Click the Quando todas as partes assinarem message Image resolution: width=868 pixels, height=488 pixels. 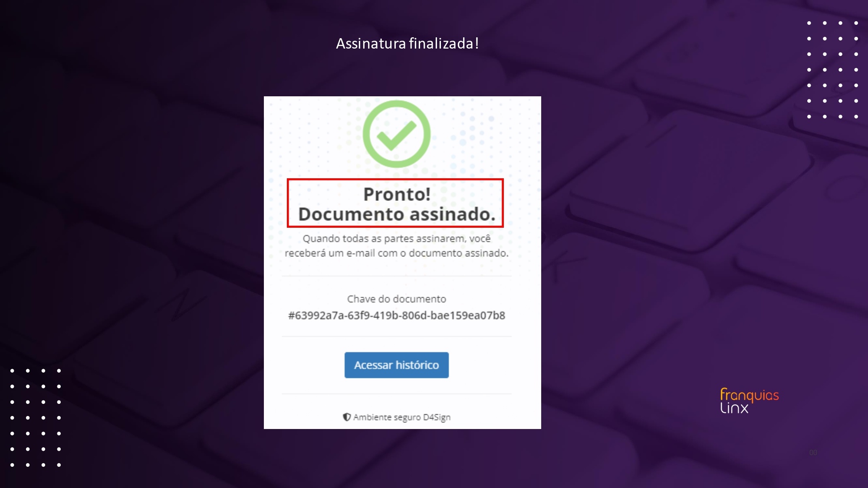(396, 246)
